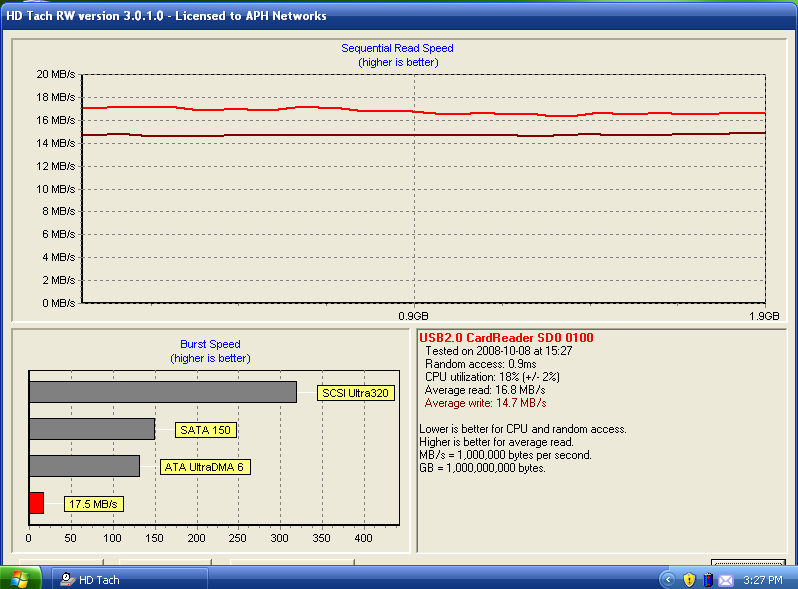Click the blue device tray icon

click(707, 579)
